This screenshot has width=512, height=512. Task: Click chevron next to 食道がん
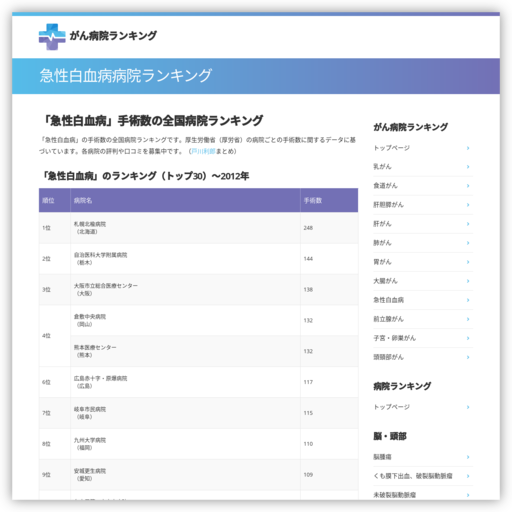[468, 186]
